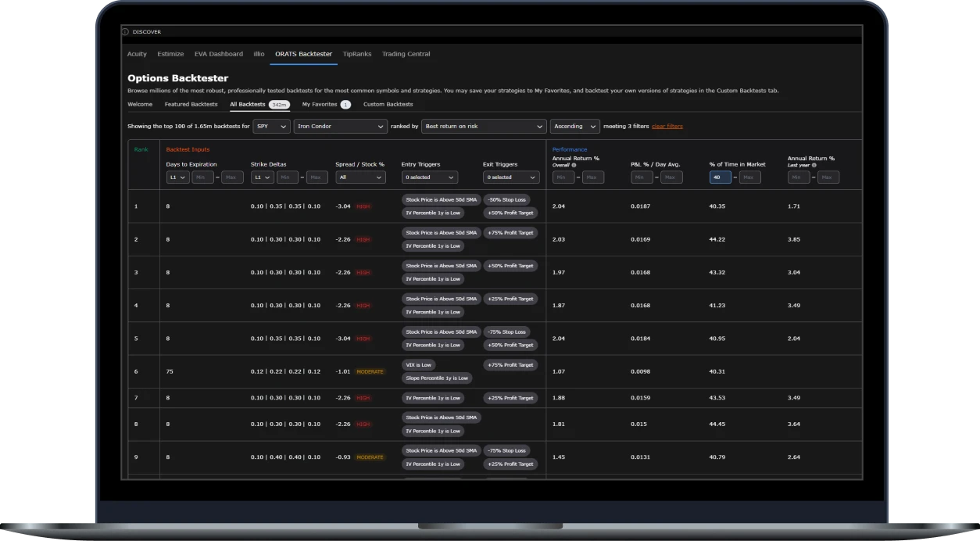
Task: Click the clear filters link
Action: pyautogui.click(x=667, y=126)
